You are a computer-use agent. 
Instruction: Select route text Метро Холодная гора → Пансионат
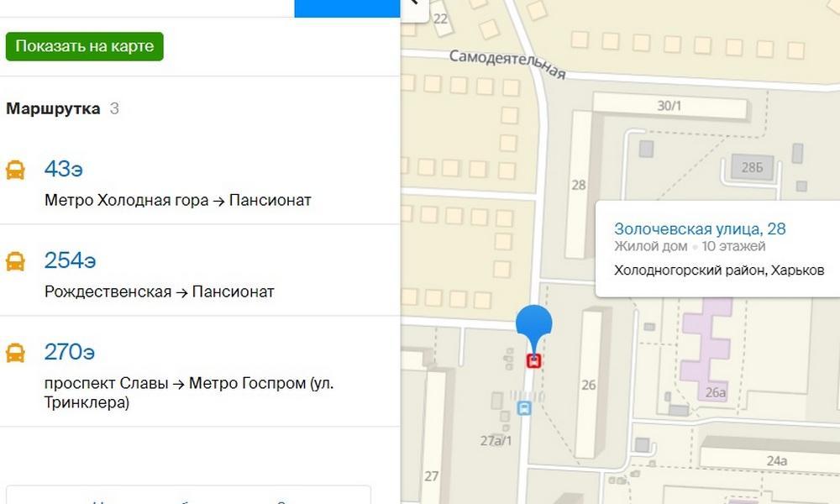click(178, 200)
